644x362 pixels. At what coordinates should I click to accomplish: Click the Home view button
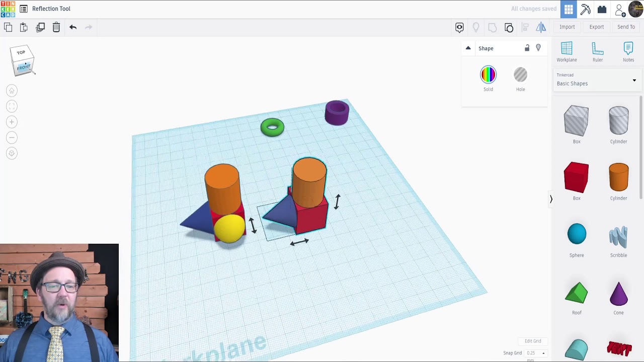click(x=12, y=90)
